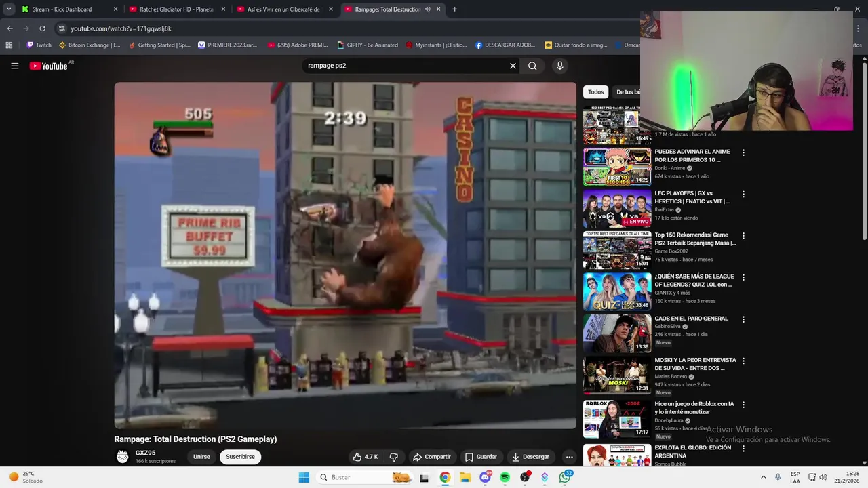Click the Rampage video player
This screenshot has width=868, height=488.
(345, 256)
